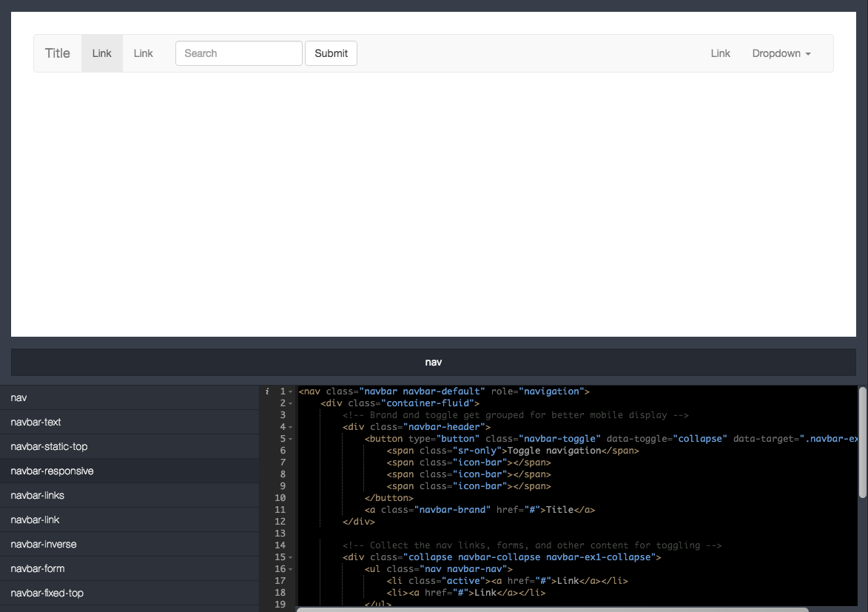The height and width of the screenshot is (612, 868).
Task: Collapse the navbar-nav list fold at line 16
Action: [289, 568]
